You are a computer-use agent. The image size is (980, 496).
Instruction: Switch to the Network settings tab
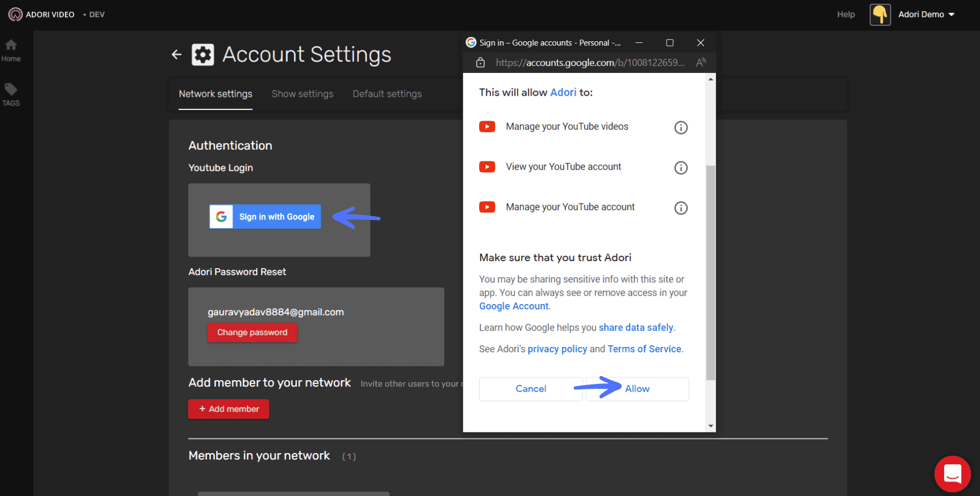pyautogui.click(x=216, y=94)
